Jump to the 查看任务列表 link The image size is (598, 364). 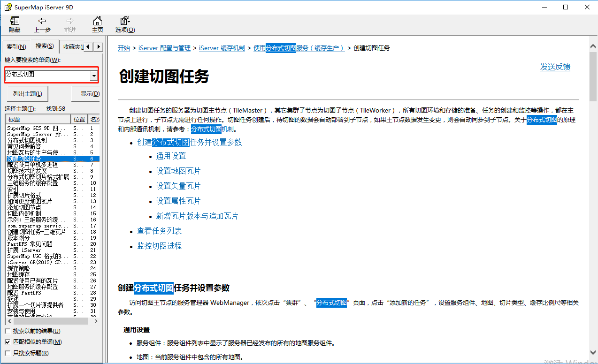coord(159,231)
